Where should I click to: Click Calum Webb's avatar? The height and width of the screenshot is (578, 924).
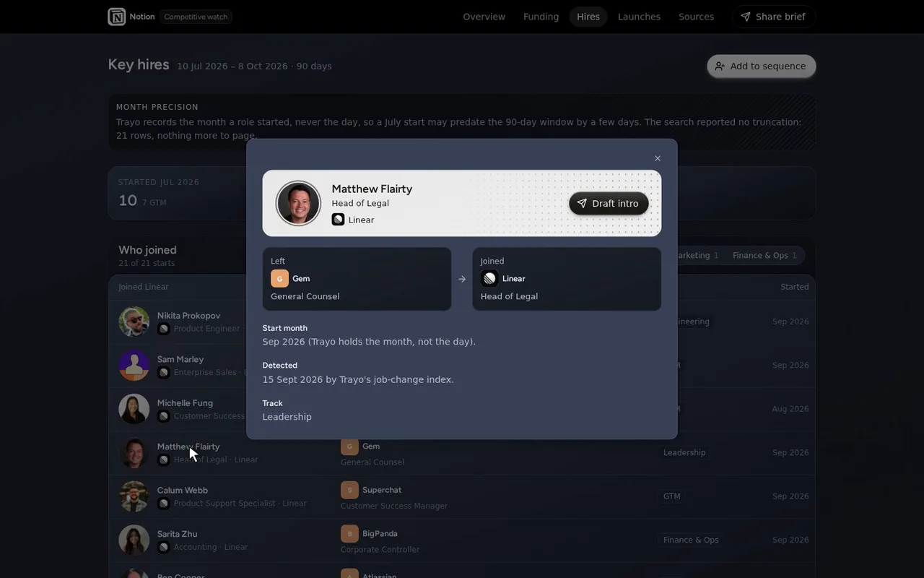coord(134,496)
